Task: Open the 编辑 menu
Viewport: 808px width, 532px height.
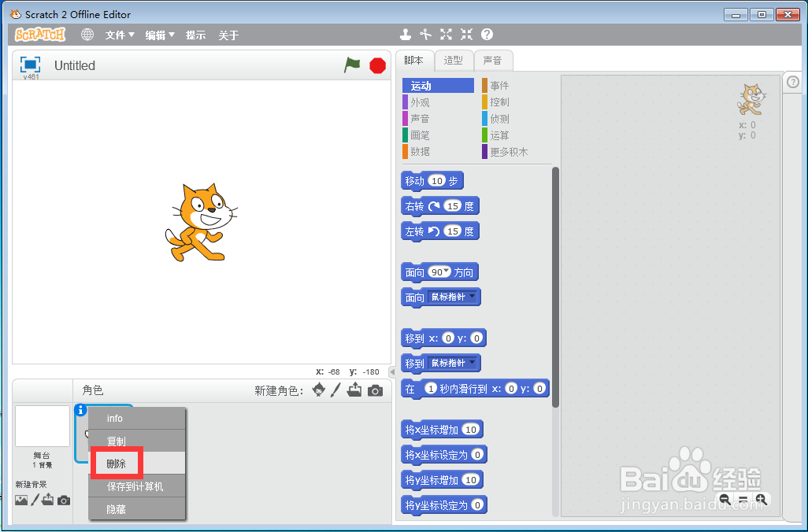Action: pos(160,35)
